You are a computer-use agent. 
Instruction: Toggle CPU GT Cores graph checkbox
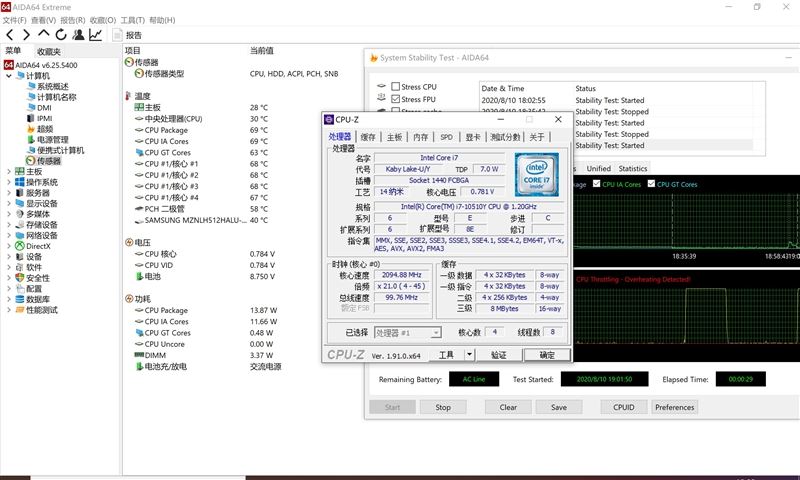[651, 184]
